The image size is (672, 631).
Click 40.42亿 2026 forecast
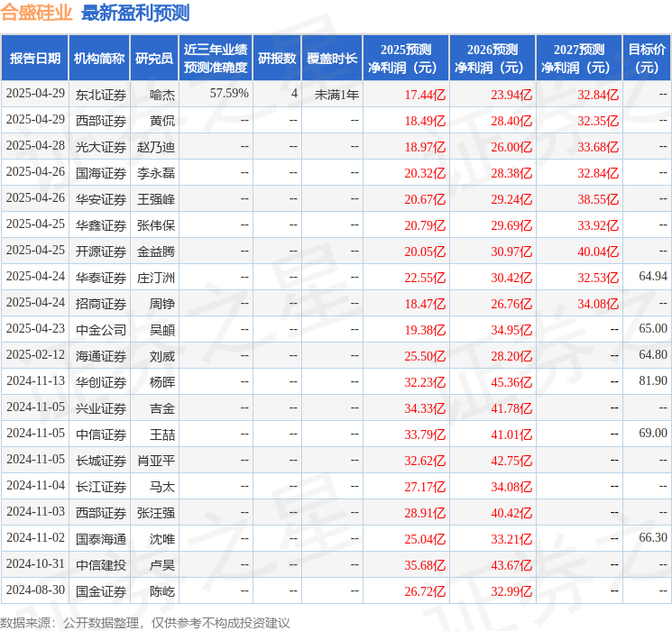(x=511, y=513)
